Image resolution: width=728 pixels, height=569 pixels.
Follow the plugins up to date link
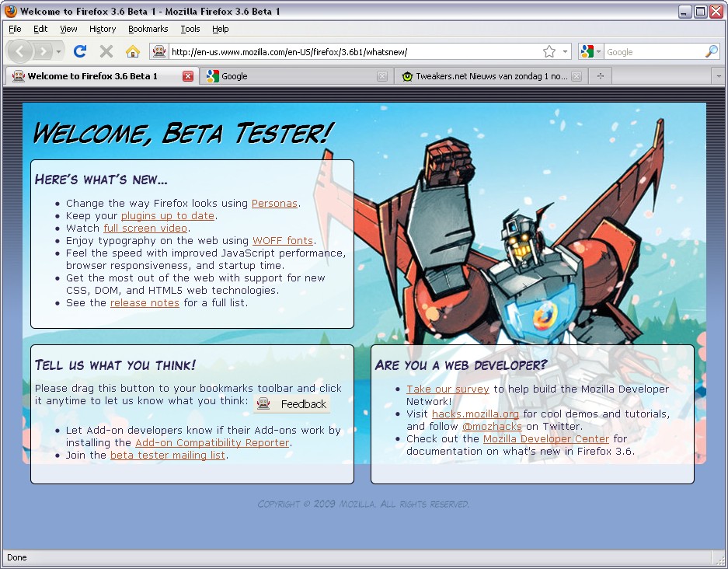tap(168, 216)
